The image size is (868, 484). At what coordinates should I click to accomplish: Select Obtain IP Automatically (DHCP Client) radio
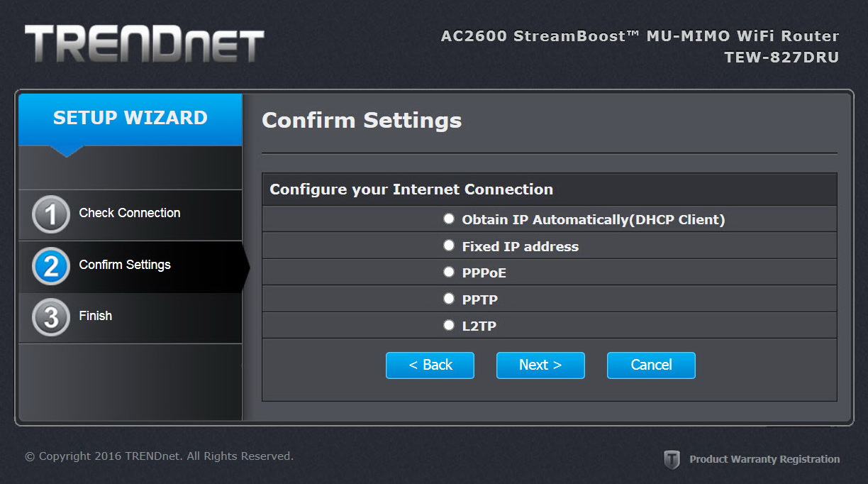click(448, 219)
